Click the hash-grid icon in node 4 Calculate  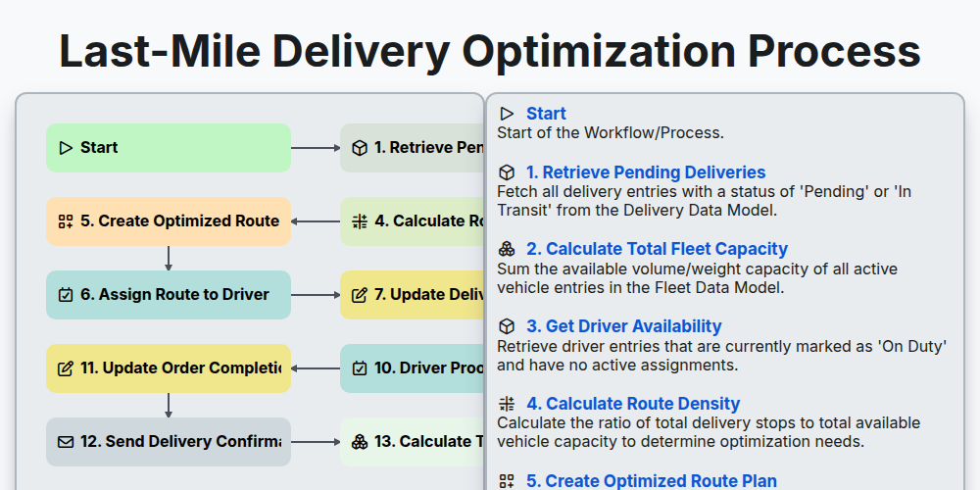click(x=360, y=221)
